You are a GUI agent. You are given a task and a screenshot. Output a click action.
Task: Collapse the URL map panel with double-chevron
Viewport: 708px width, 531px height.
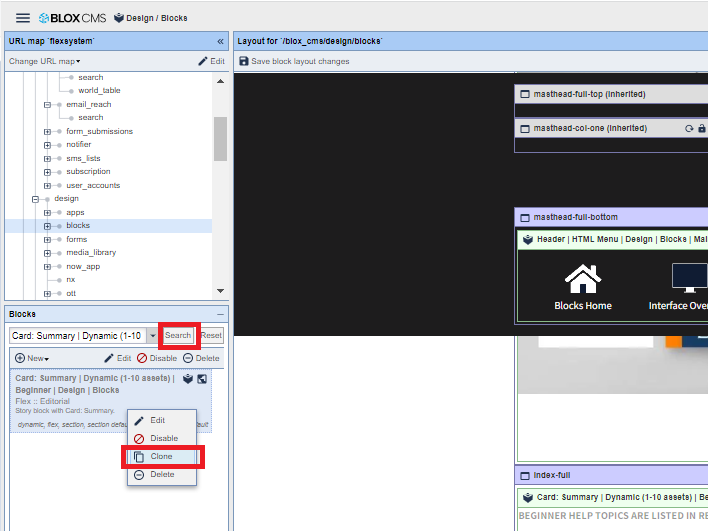[x=220, y=41]
